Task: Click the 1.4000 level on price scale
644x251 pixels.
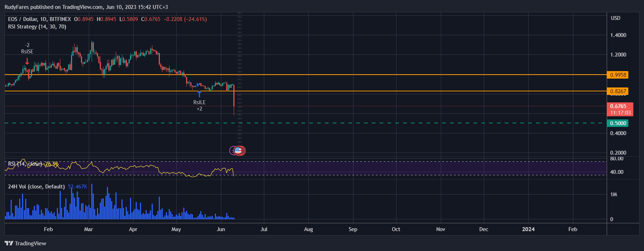Action: click(x=618, y=35)
